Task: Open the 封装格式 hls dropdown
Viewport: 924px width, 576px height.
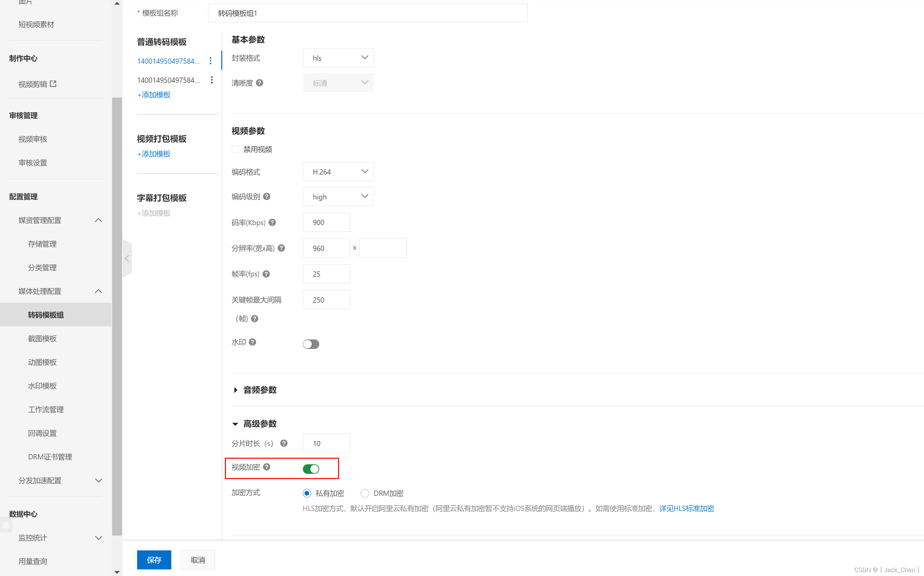Action: point(338,58)
